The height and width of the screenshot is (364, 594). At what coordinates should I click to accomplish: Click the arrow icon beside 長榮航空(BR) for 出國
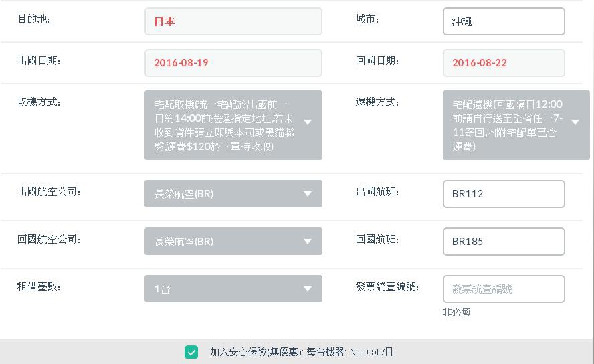coord(308,194)
